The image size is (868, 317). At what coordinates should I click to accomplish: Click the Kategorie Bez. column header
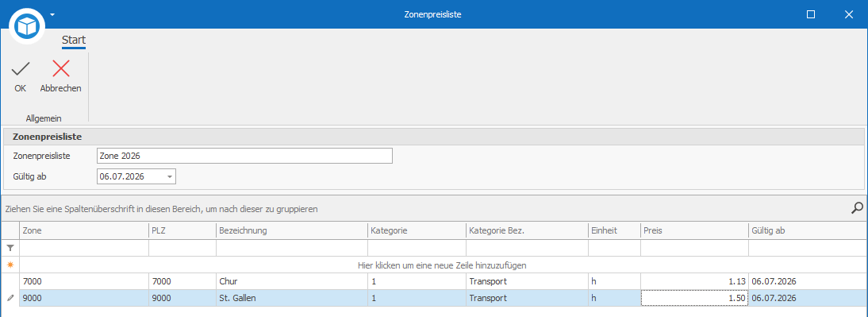coord(527,230)
